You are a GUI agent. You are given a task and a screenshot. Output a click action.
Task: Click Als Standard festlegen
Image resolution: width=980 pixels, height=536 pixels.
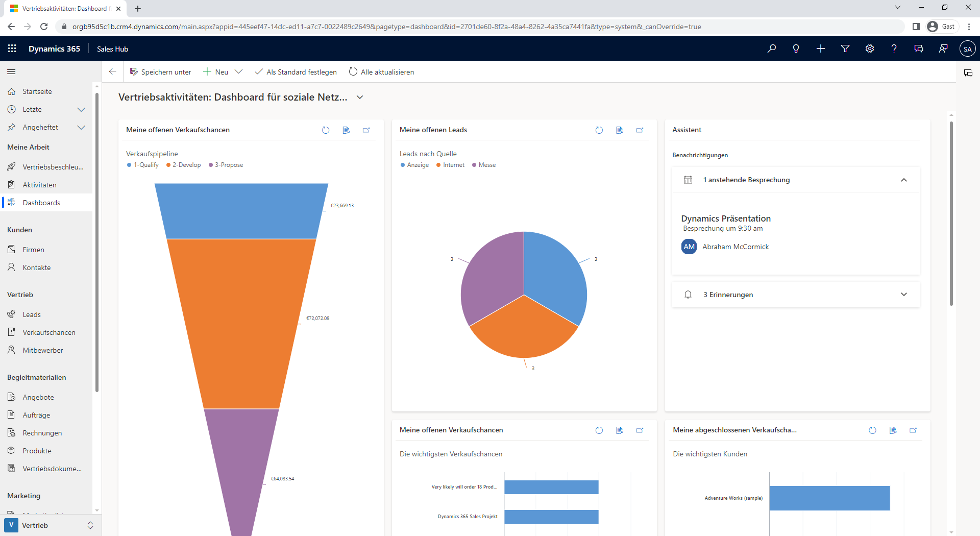pos(296,72)
